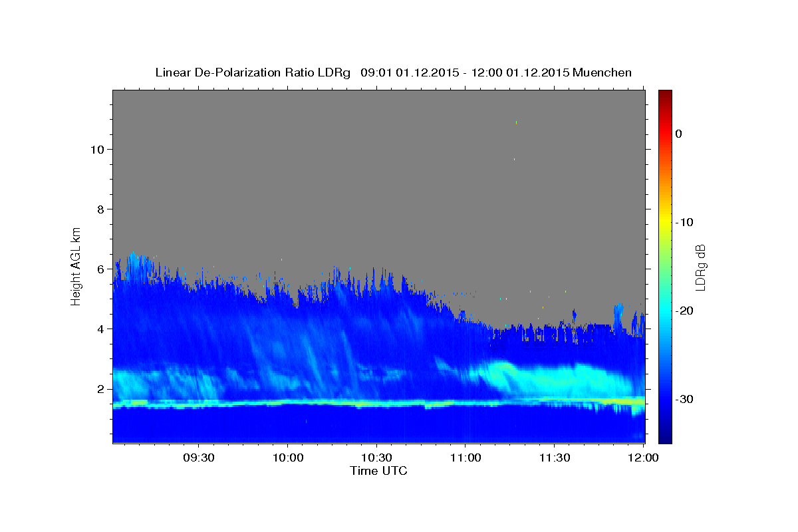This screenshot has height=532, width=798.
Task: Click the start time '09:01 01.12.2015' in title
Action: point(409,72)
